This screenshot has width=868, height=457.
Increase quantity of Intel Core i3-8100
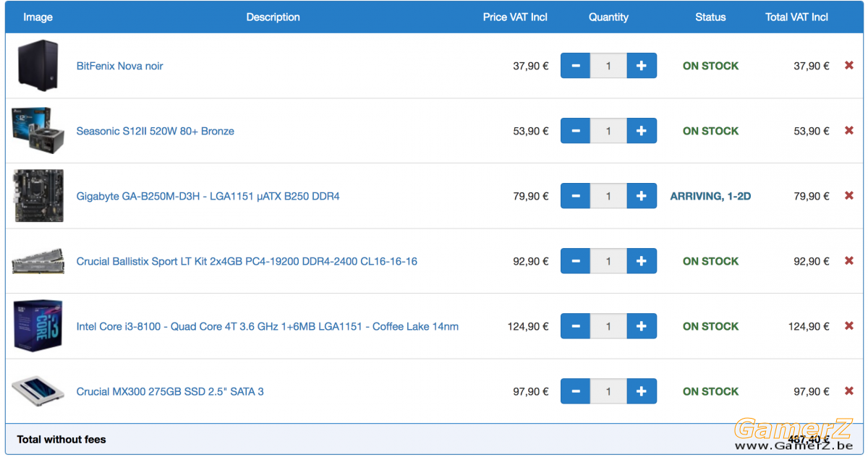[x=642, y=326]
